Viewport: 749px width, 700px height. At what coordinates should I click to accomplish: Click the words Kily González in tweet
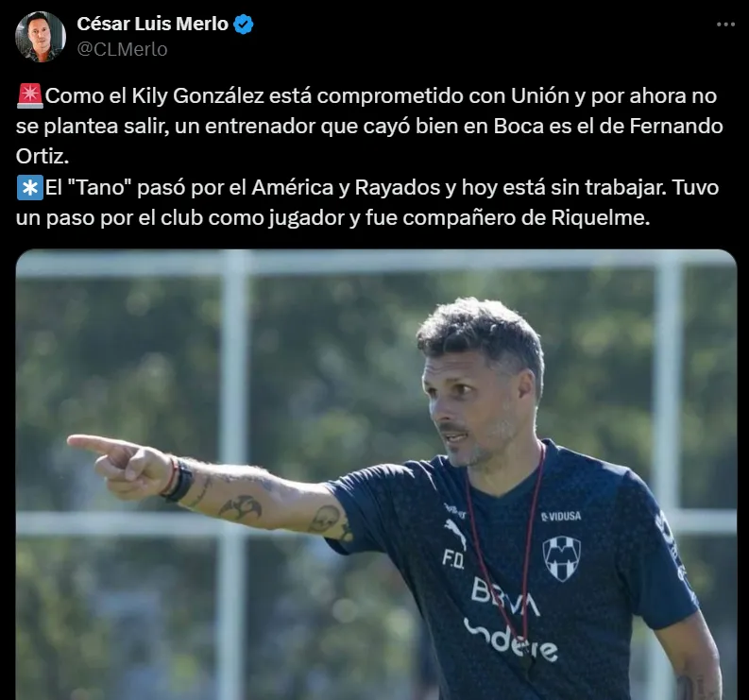(197, 96)
